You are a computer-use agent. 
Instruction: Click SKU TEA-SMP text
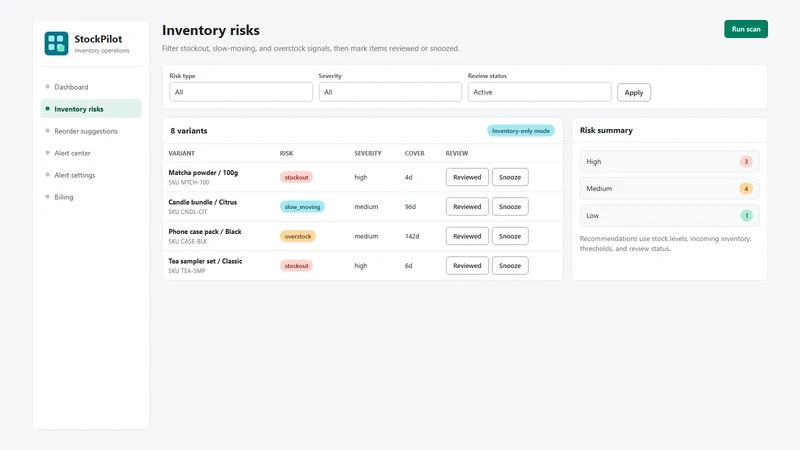[187, 271]
